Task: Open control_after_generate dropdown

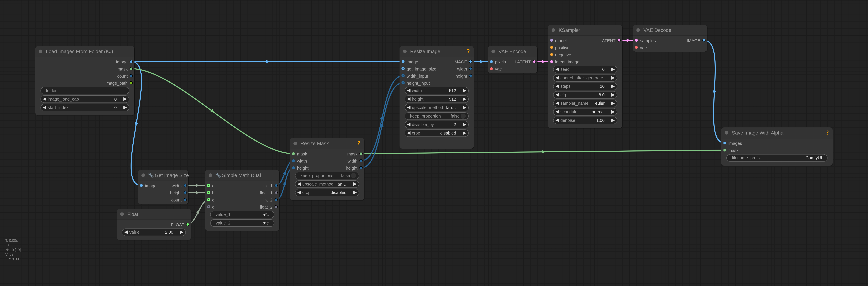Action: (x=585, y=78)
